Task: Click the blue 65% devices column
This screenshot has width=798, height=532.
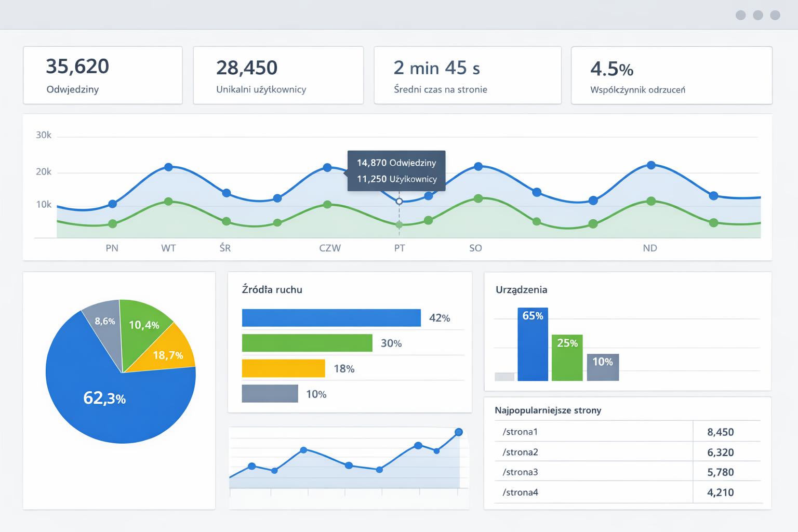Action: click(533, 344)
